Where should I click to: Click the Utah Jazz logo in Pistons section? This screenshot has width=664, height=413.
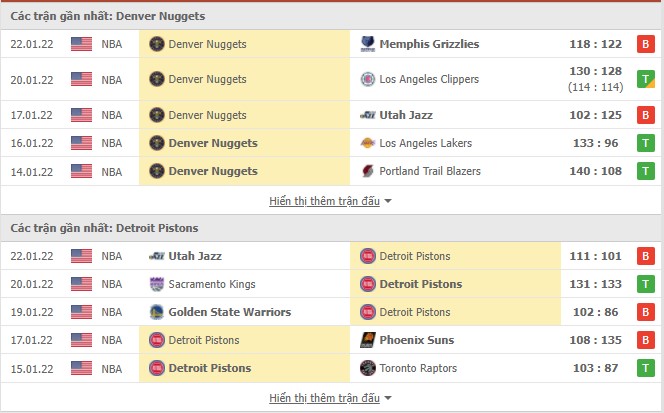156,256
